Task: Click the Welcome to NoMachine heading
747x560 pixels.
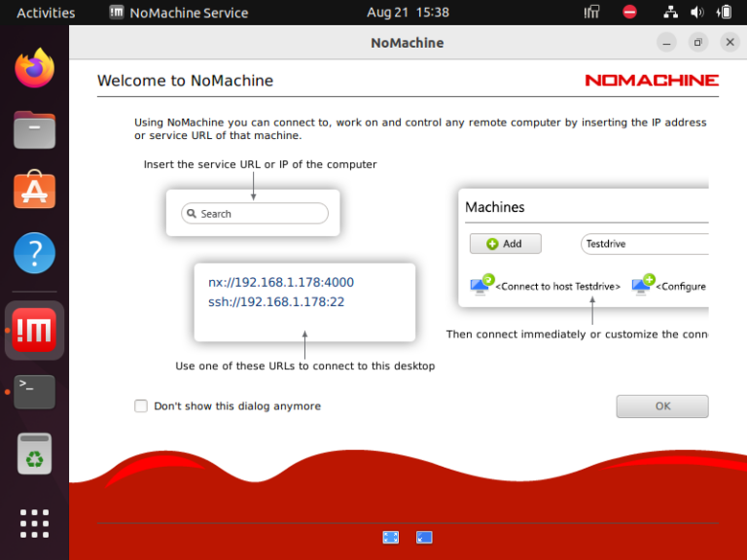Action: tap(186, 81)
